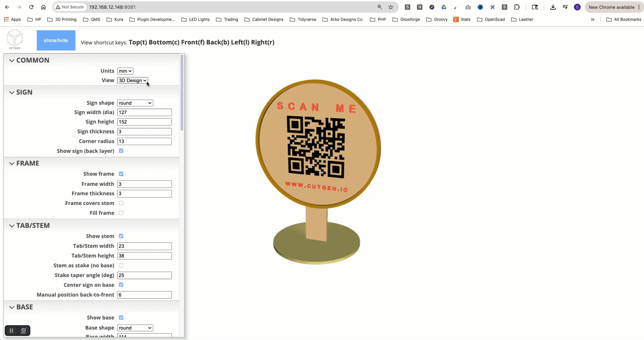This screenshot has height=340, width=644.
Task: Click the New Chrome available button
Action: pos(611,7)
